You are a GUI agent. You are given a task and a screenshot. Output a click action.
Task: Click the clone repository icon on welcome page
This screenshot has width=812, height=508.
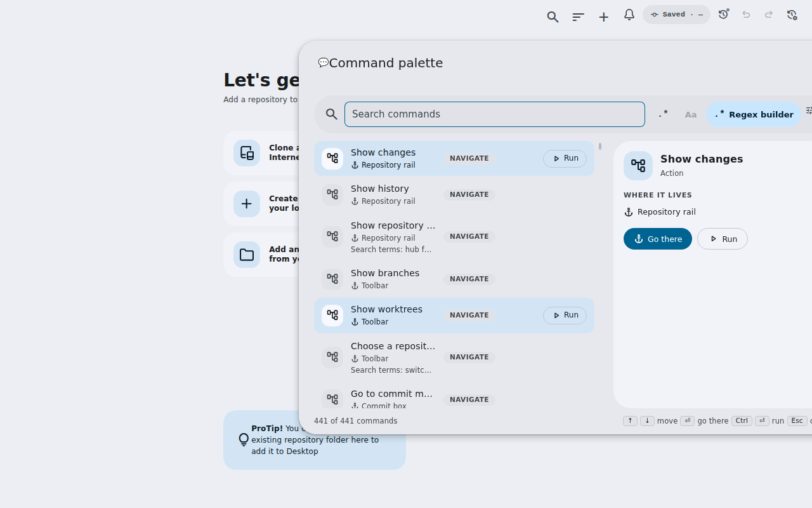point(247,153)
